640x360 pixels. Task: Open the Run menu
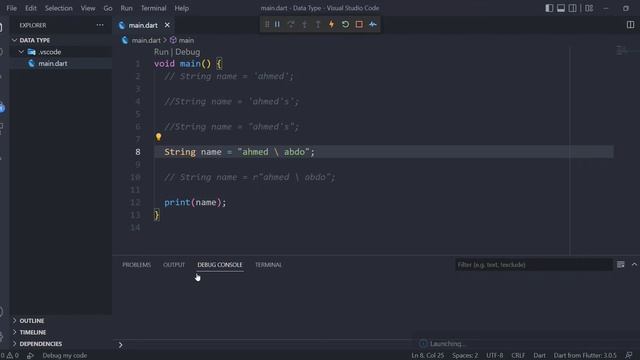[x=126, y=8]
